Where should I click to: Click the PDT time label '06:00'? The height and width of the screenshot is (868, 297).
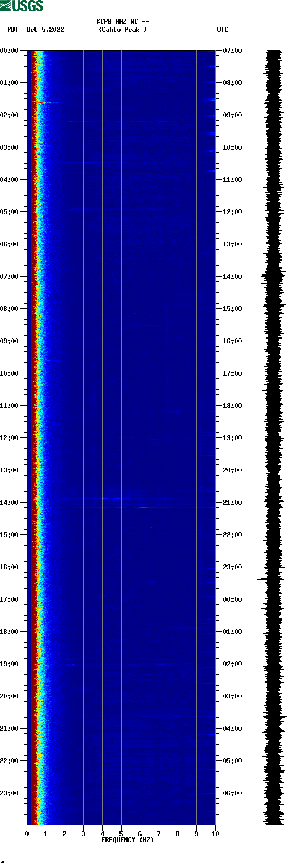9,244
